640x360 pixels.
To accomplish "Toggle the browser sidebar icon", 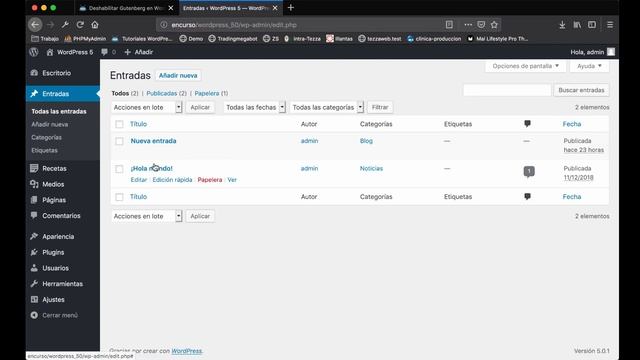I will [x=592, y=24].
